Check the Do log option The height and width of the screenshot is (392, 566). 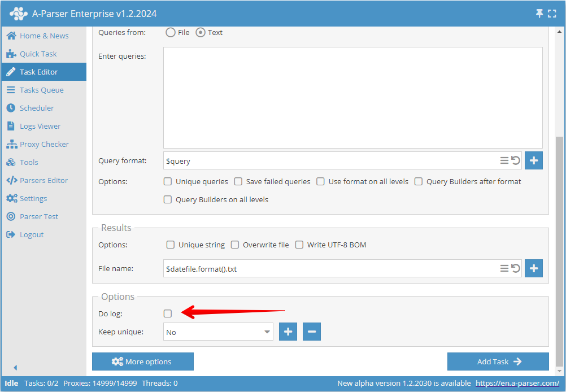pyautogui.click(x=167, y=313)
